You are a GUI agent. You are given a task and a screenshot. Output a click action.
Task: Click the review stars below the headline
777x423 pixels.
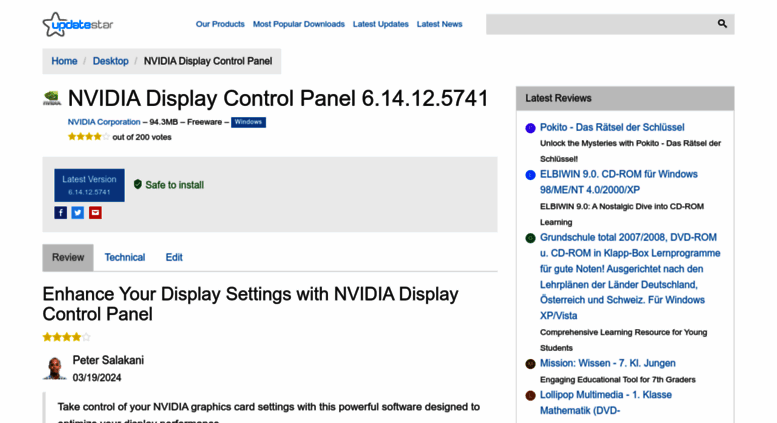point(66,337)
